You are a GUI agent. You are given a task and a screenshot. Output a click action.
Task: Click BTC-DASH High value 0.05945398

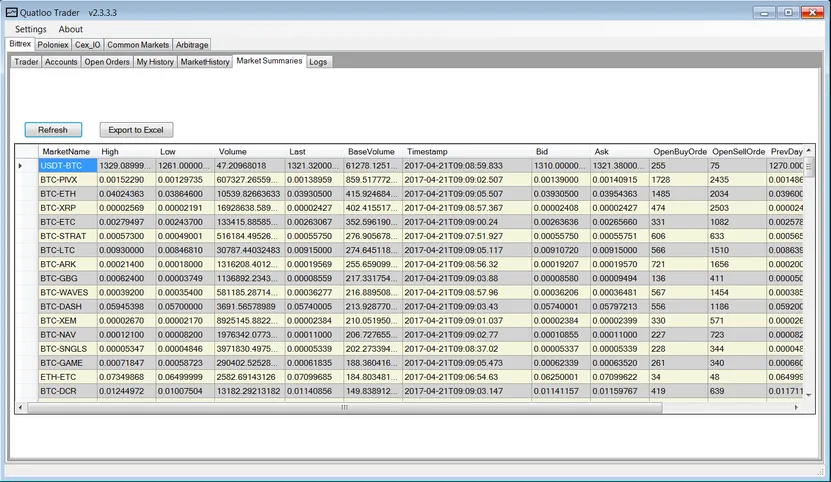(126, 306)
